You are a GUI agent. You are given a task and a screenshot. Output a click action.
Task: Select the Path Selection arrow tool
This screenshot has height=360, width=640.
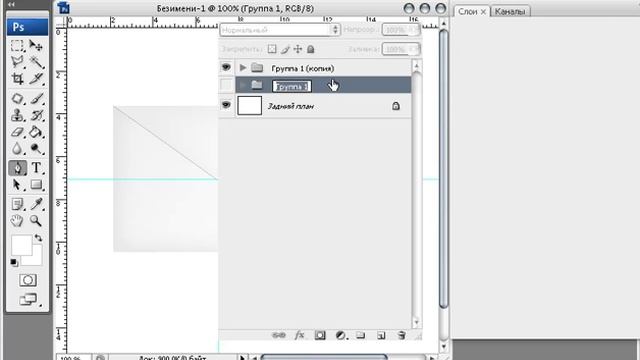pyautogui.click(x=17, y=184)
